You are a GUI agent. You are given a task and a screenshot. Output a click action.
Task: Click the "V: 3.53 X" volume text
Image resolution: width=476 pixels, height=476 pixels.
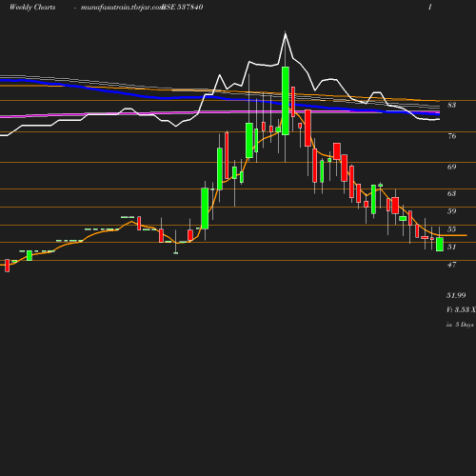click(461, 309)
